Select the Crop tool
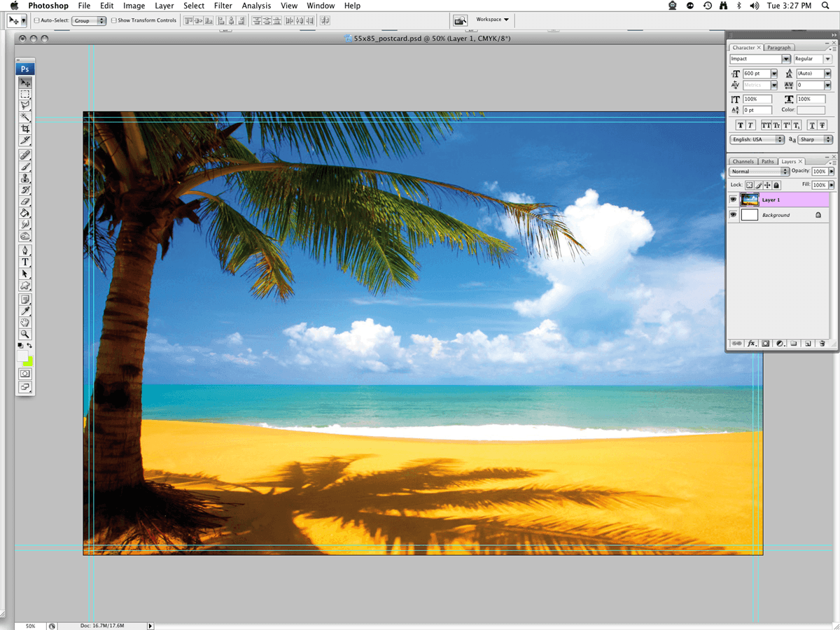 pos(25,129)
